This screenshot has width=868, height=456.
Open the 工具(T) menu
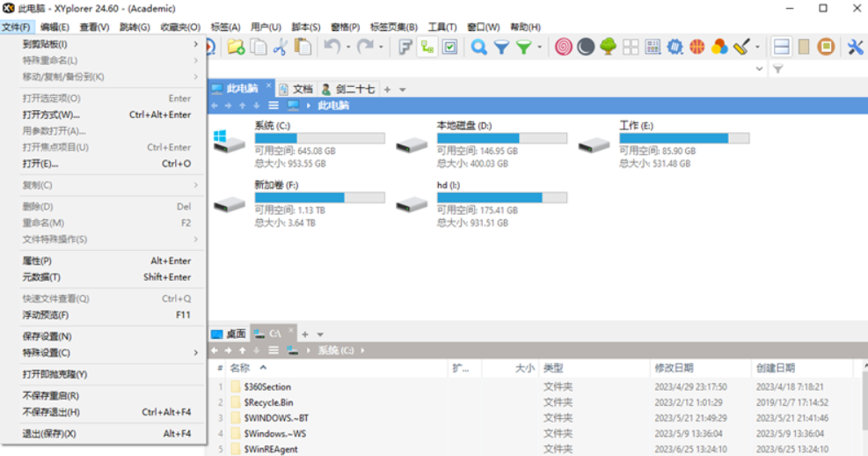tap(442, 26)
